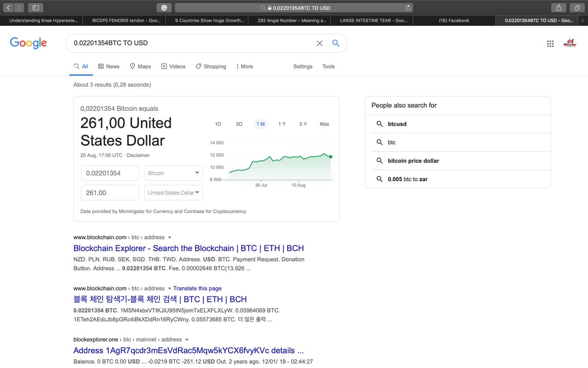The width and height of the screenshot is (588, 368).
Task: Click the 0.02201354 amount field
Action: [110, 173]
